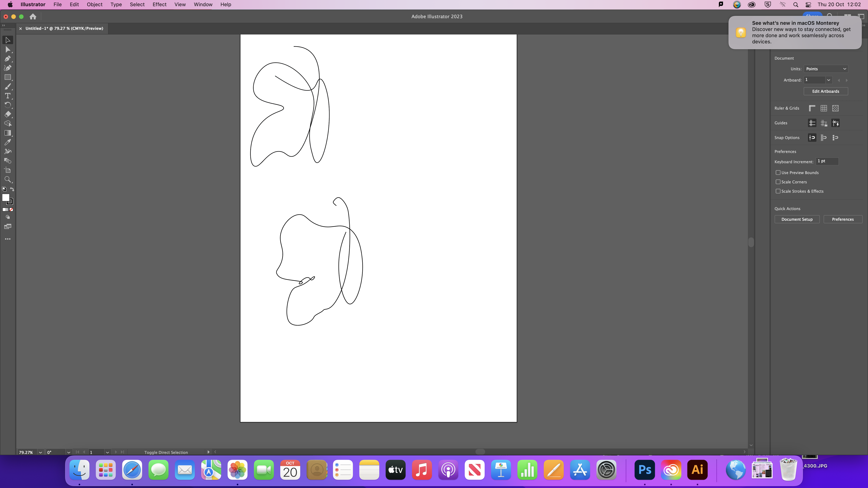The width and height of the screenshot is (868, 488).
Task: Choose the Rectangle tool
Action: pyautogui.click(x=7, y=77)
